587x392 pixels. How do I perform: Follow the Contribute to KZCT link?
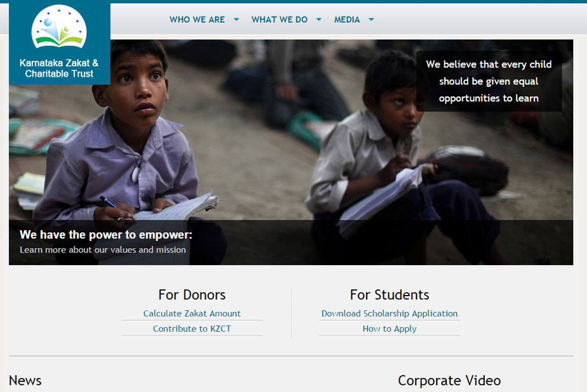(x=192, y=329)
